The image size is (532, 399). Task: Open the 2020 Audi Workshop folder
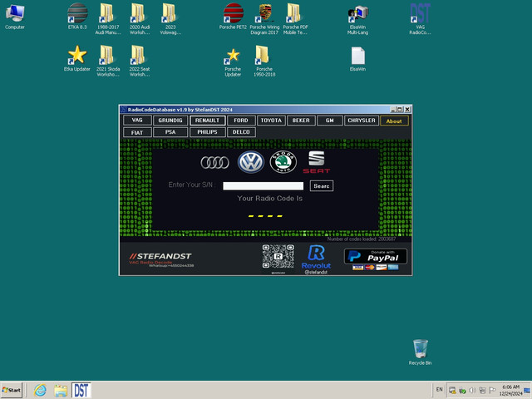click(x=139, y=18)
